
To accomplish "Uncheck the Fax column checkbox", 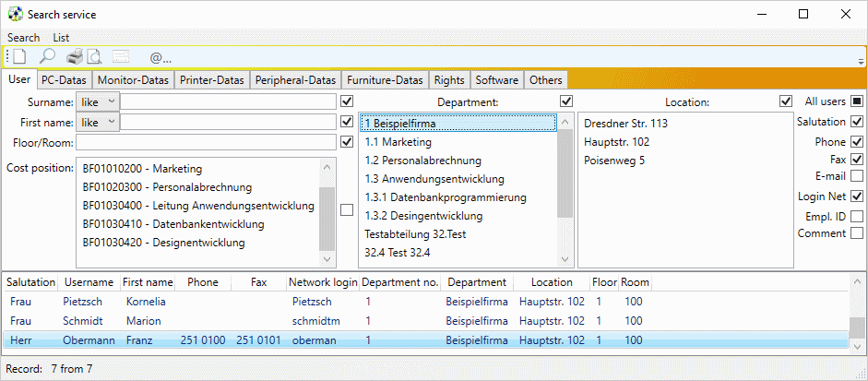I will 857,159.
